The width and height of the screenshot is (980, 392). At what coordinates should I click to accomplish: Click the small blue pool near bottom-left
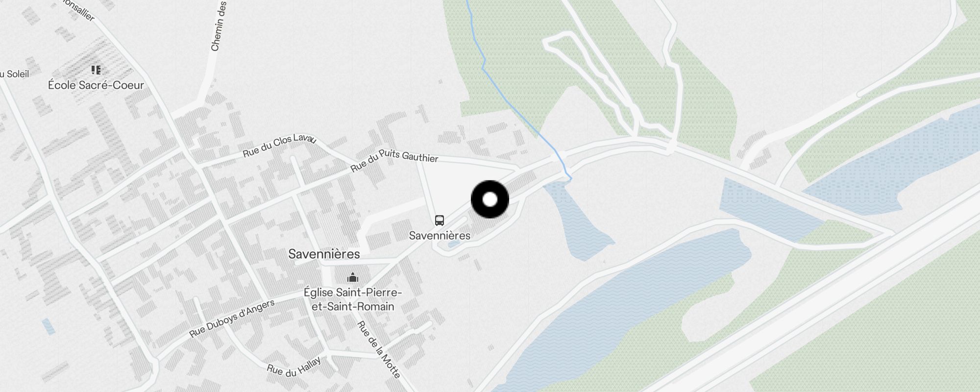(x=49, y=326)
